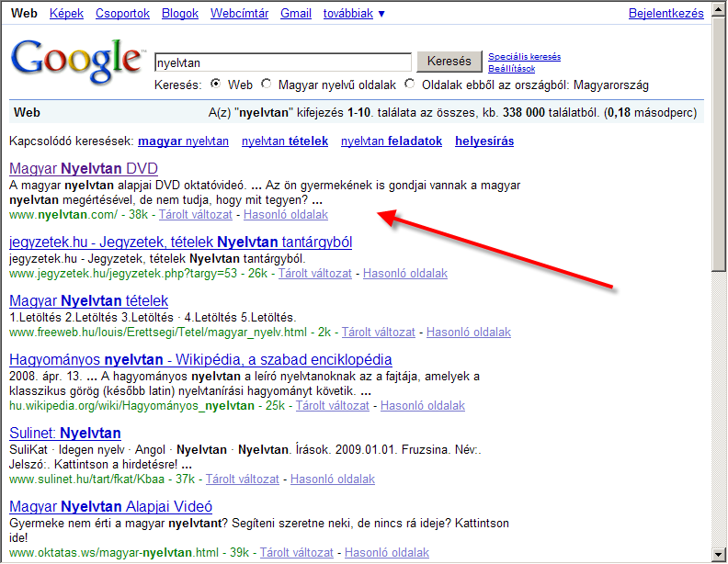728x564 pixels.
Task: Open Hasonló oldalak for the hu.wikipedia.org result
Action: tap(423, 406)
